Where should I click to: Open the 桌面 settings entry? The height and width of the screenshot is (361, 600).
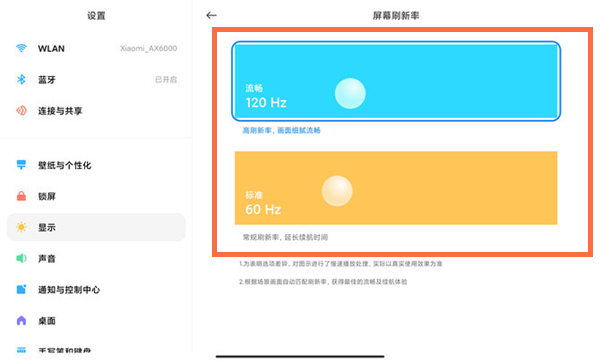[x=96, y=320]
